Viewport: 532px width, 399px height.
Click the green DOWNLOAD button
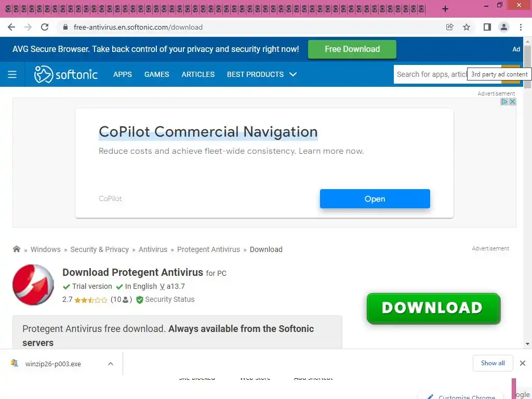pyautogui.click(x=433, y=308)
